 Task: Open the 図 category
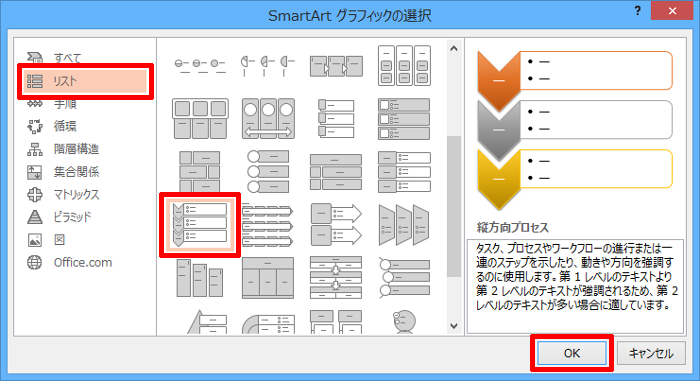[46, 240]
